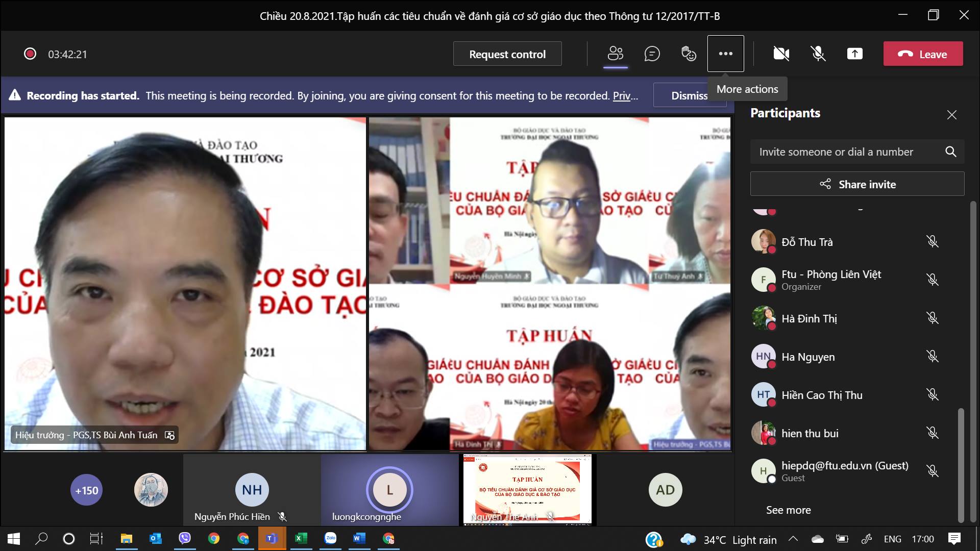Click the muted mic icon for Hiền Cao Thị Thu
Screen dimensions: 980x551
[932, 394]
